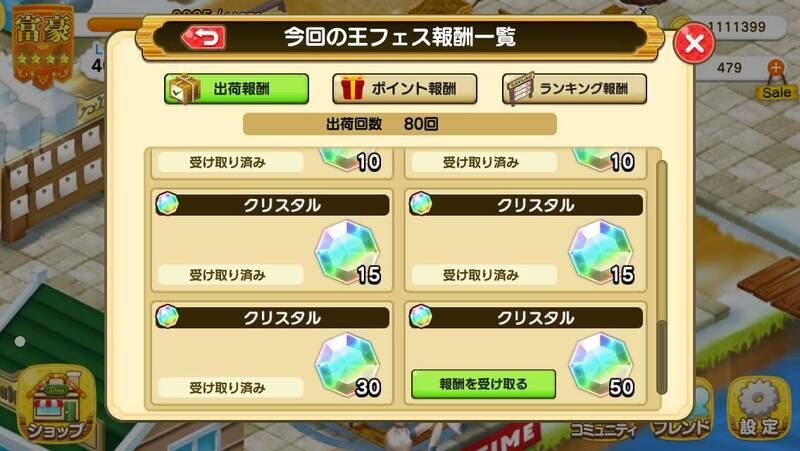Close the reward list dialog

point(694,43)
